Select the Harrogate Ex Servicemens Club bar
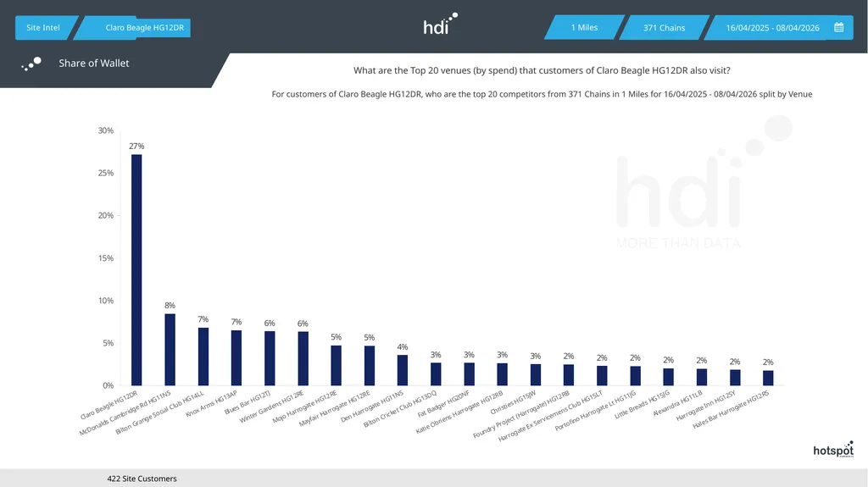Image resolution: width=868 pixels, height=487 pixels. pyautogui.click(x=602, y=376)
